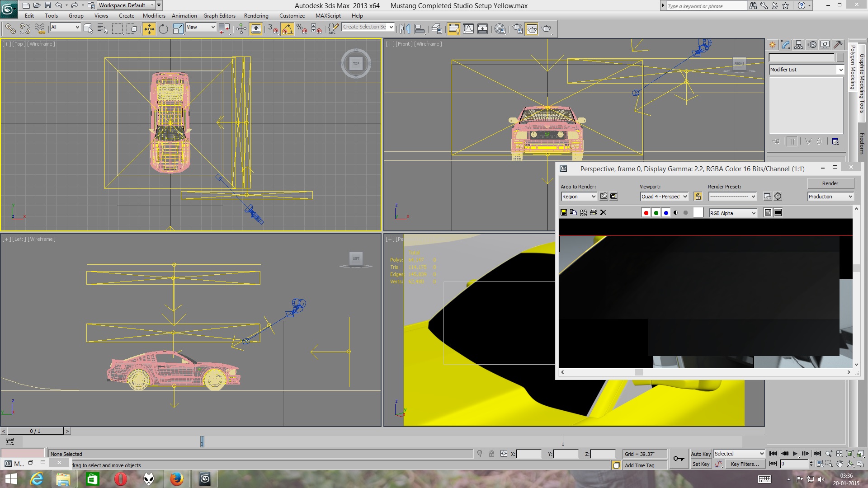Activate the Select and Scale tool

click(177, 28)
